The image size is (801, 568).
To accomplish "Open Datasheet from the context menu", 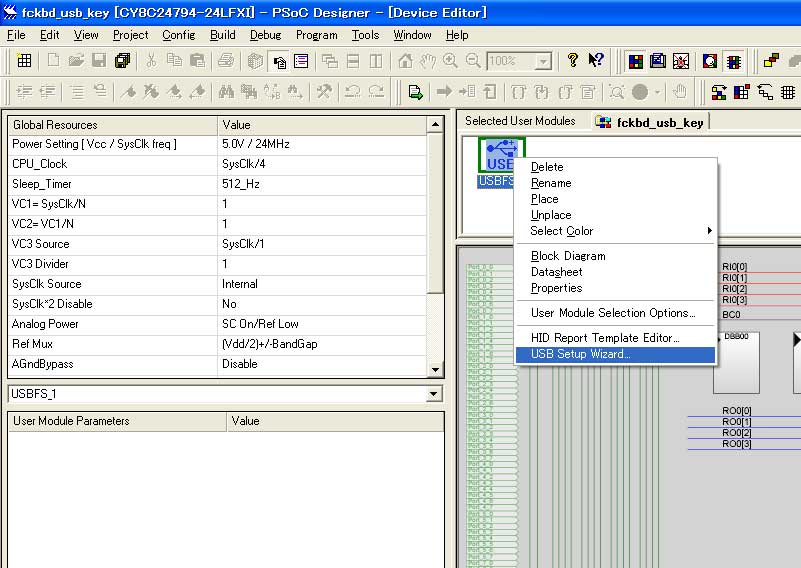I will 615,272.
